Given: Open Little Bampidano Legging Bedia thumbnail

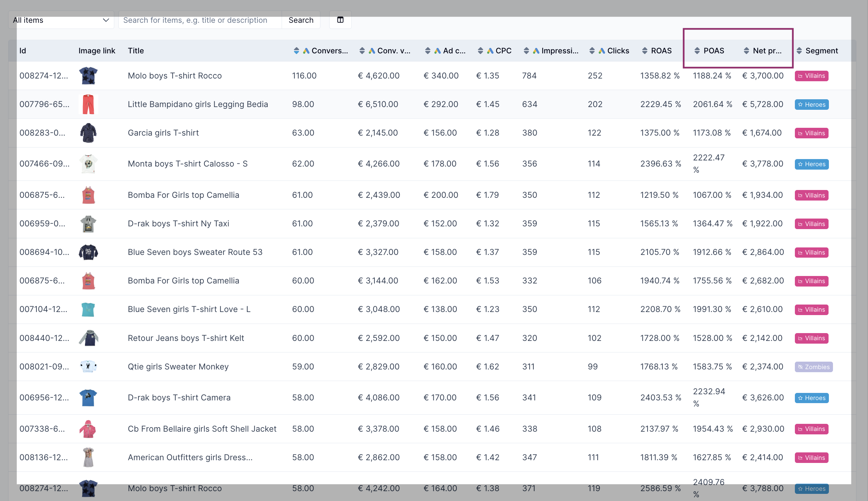Looking at the screenshot, I should tap(88, 104).
